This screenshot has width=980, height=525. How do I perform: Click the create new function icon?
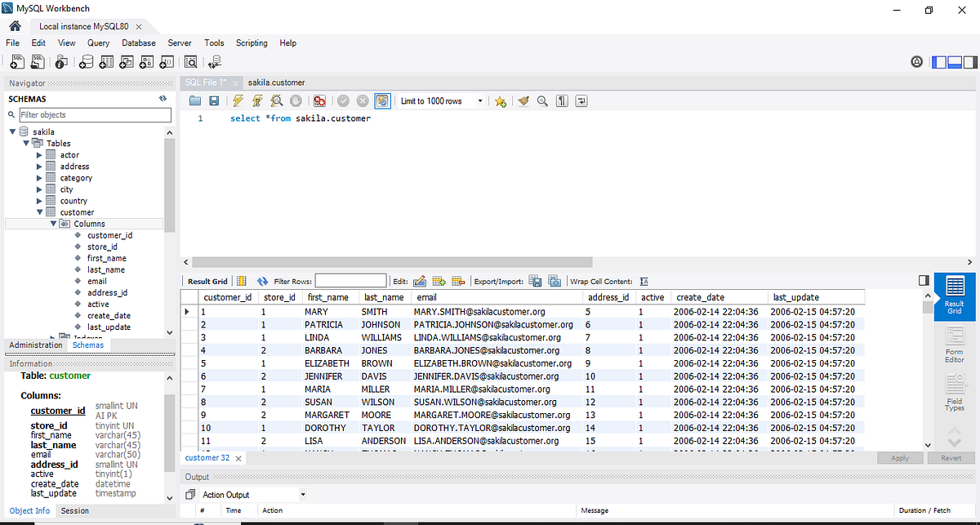(167, 61)
